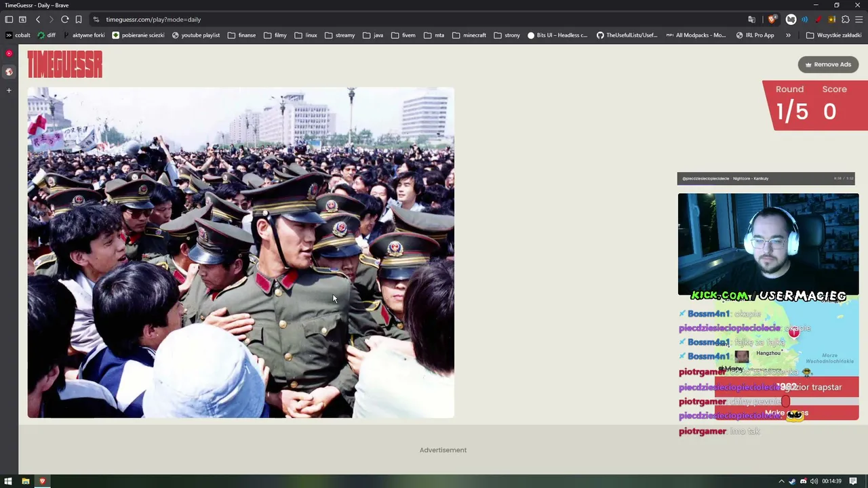Open File Explorer from the taskbar
This screenshot has width=868, height=488.
(x=26, y=481)
